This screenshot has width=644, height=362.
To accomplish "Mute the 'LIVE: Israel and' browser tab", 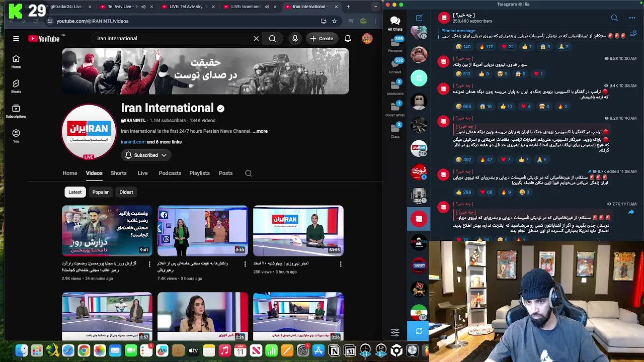I will [x=267, y=7].
